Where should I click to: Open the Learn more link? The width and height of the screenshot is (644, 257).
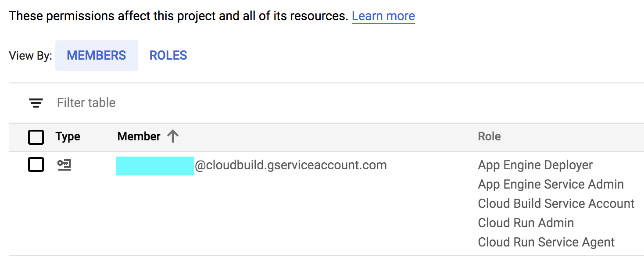[383, 16]
